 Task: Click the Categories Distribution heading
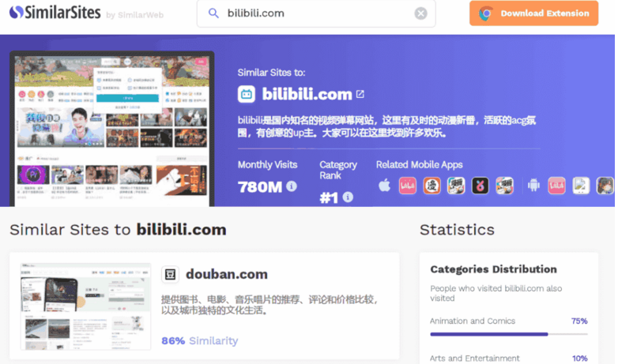[493, 269]
